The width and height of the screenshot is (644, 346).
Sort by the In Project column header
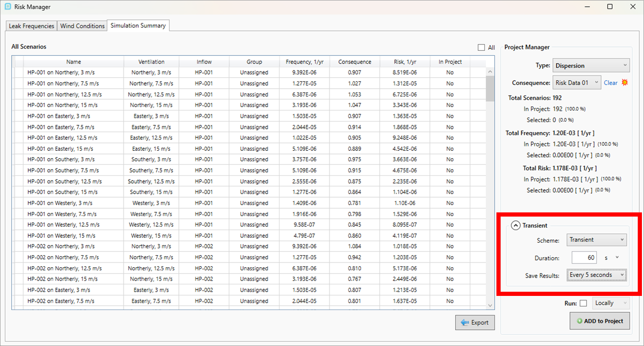point(450,62)
